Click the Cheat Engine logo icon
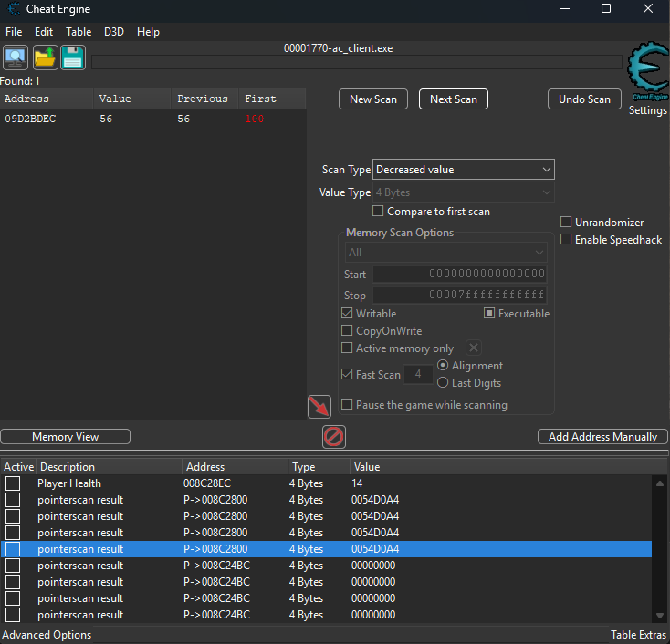This screenshot has height=644, width=670. (x=647, y=68)
